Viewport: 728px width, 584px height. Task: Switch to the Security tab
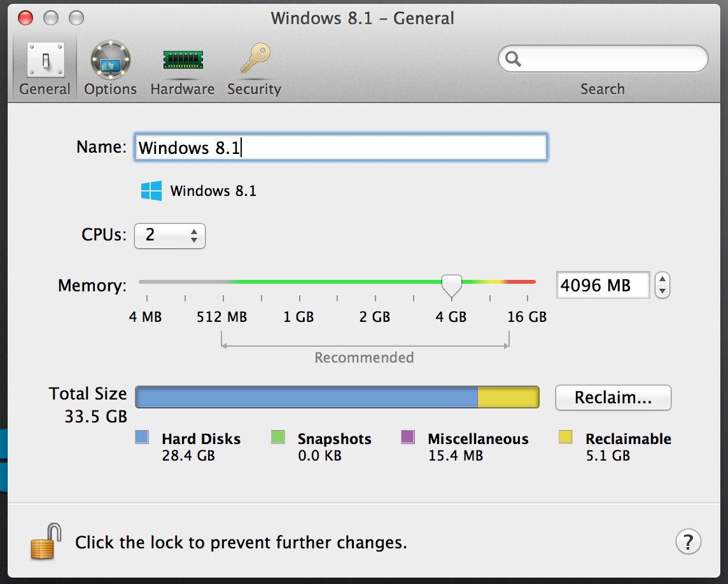click(254, 68)
